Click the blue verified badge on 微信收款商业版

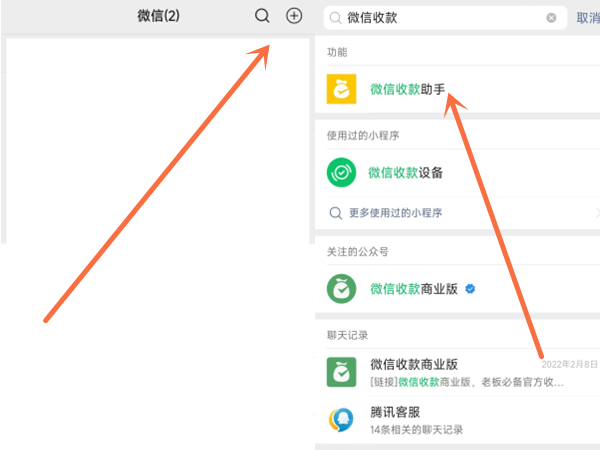pos(470,289)
